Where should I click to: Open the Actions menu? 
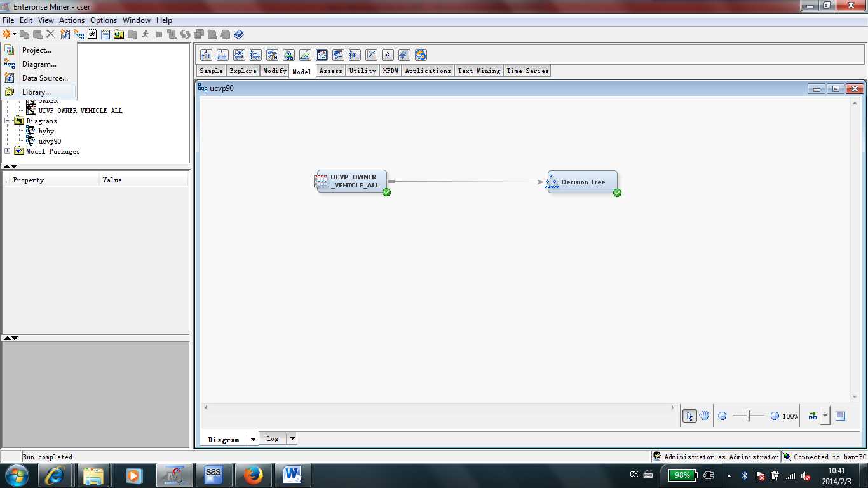(x=72, y=20)
